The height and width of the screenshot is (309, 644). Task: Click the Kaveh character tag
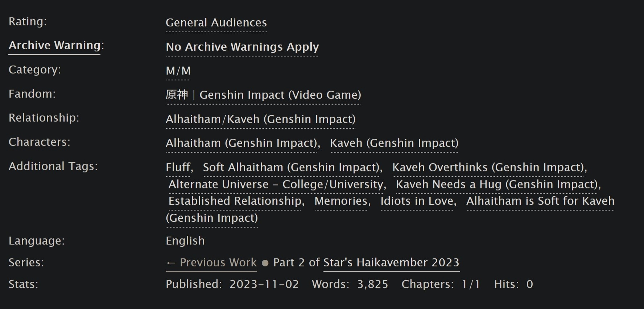click(394, 143)
